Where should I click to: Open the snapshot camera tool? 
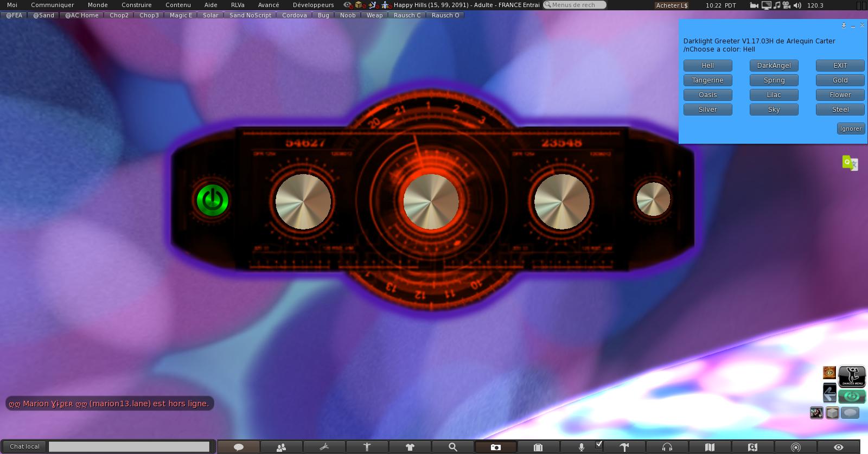[x=495, y=447]
